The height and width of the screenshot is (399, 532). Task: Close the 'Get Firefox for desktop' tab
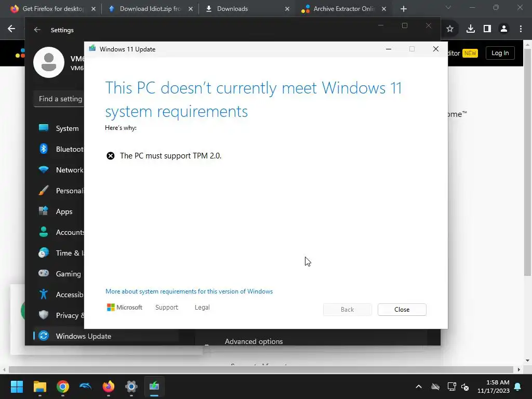point(94,9)
